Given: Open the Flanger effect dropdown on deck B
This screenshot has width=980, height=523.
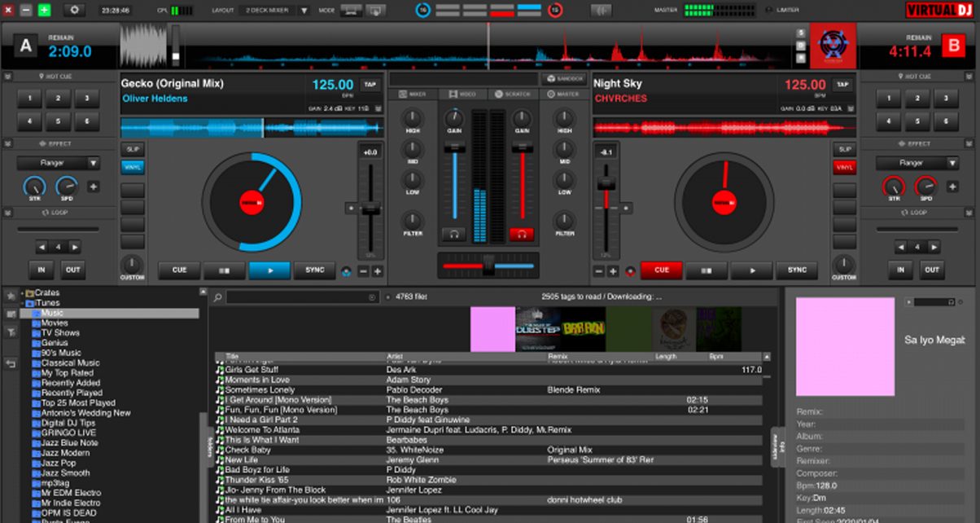Looking at the screenshot, I should 917,163.
